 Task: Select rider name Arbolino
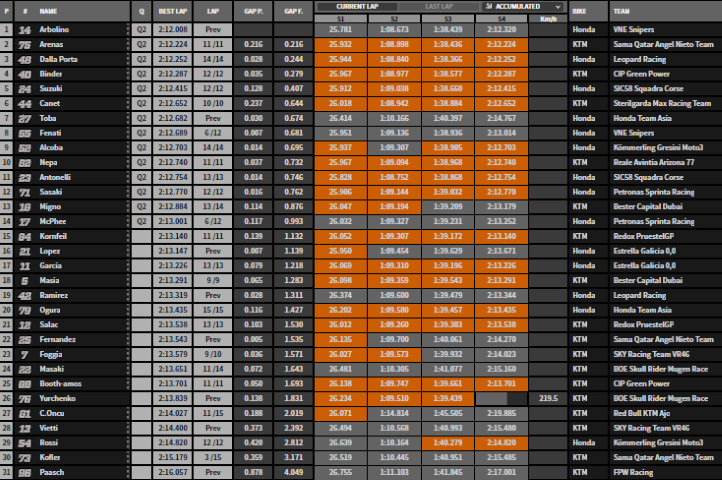click(x=54, y=29)
